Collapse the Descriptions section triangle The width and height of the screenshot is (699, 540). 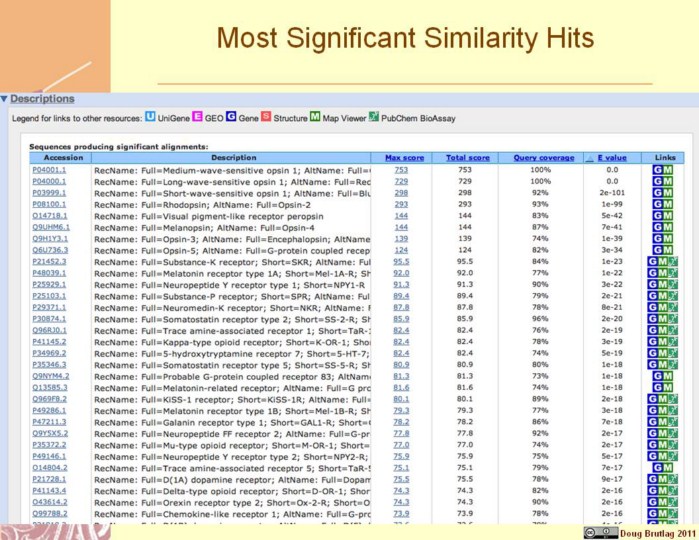(x=4, y=99)
